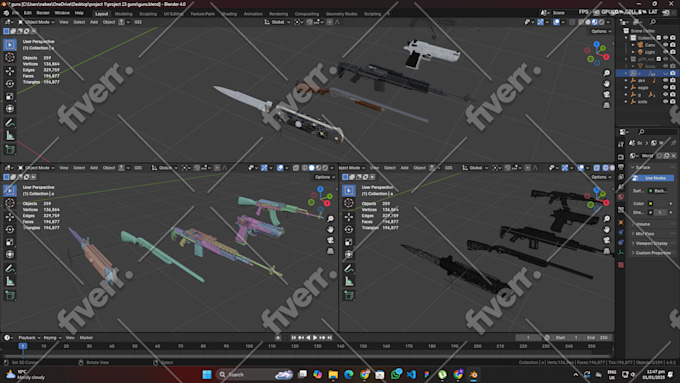Unlink the World datablock with the X button
Screen dimensions: 680x383
pos(673,155)
